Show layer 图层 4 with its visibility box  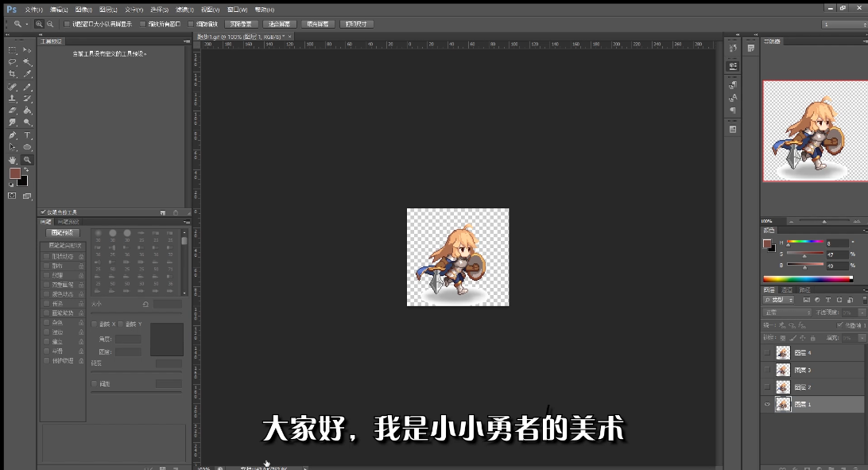coord(767,352)
